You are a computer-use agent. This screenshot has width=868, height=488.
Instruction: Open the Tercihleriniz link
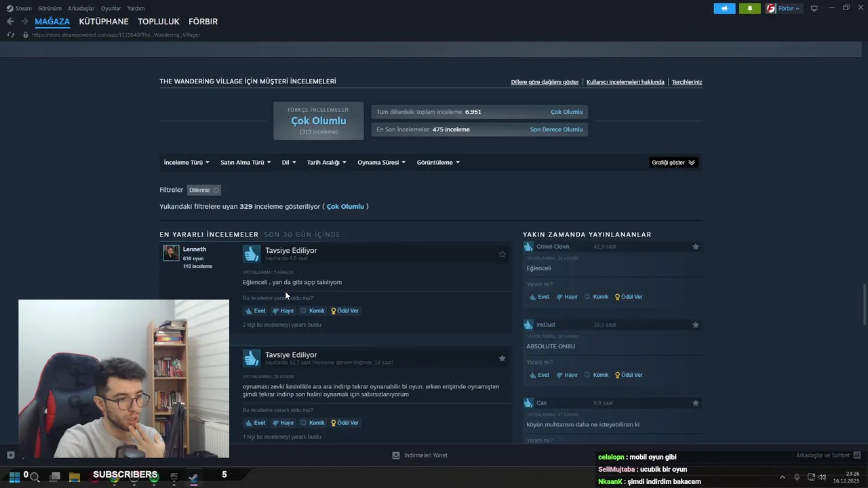click(687, 82)
